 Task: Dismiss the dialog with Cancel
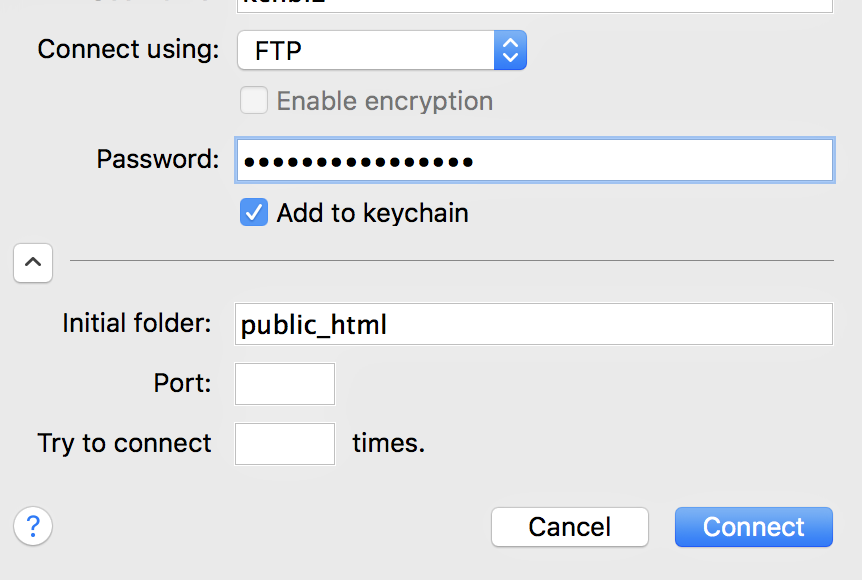569,527
